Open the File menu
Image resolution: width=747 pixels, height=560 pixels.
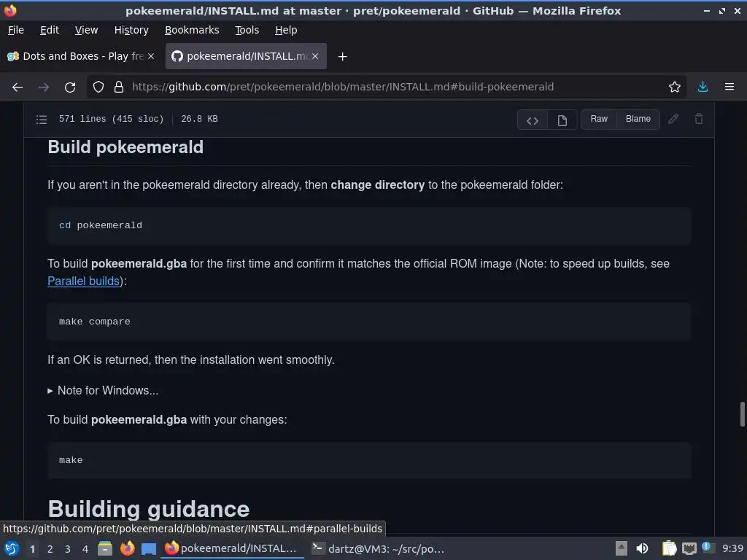pos(16,30)
